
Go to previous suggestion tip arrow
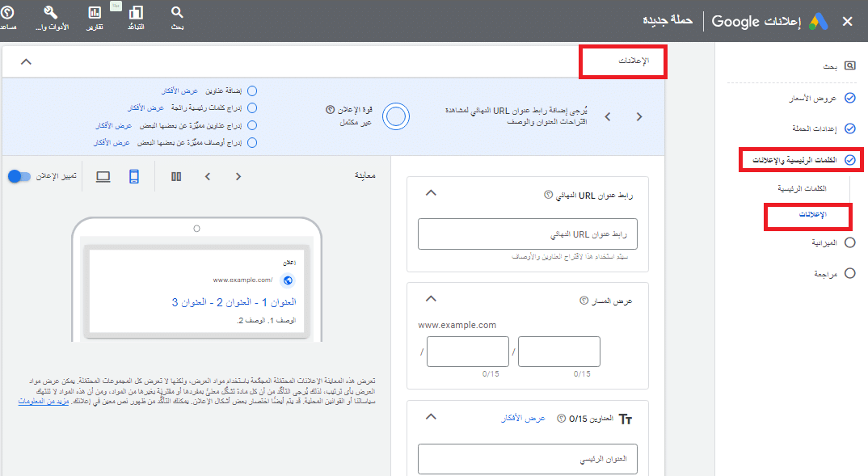click(608, 117)
